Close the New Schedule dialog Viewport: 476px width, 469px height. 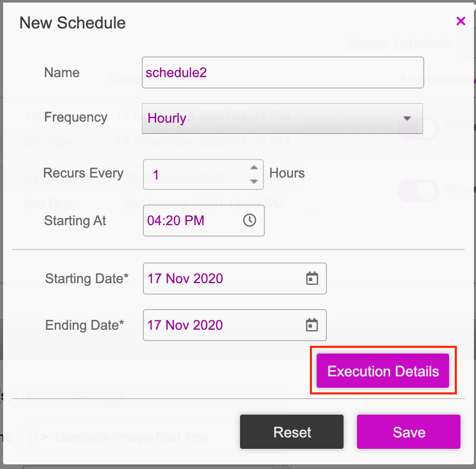(460, 21)
